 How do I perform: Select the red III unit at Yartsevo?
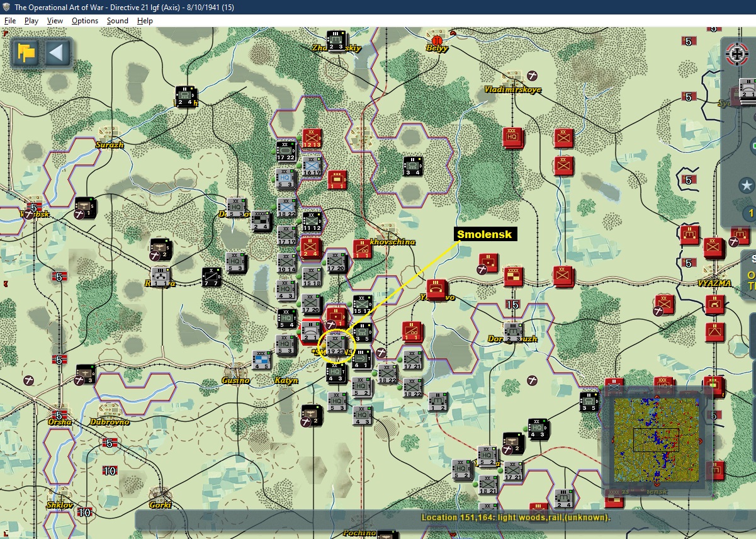click(436, 290)
